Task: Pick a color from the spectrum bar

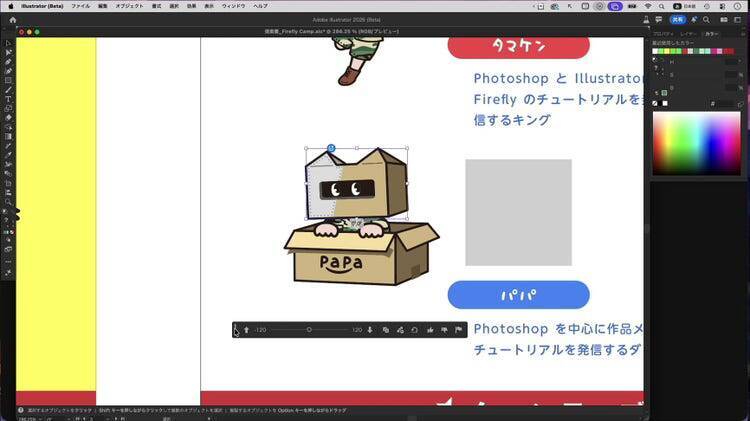Action: coord(696,143)
